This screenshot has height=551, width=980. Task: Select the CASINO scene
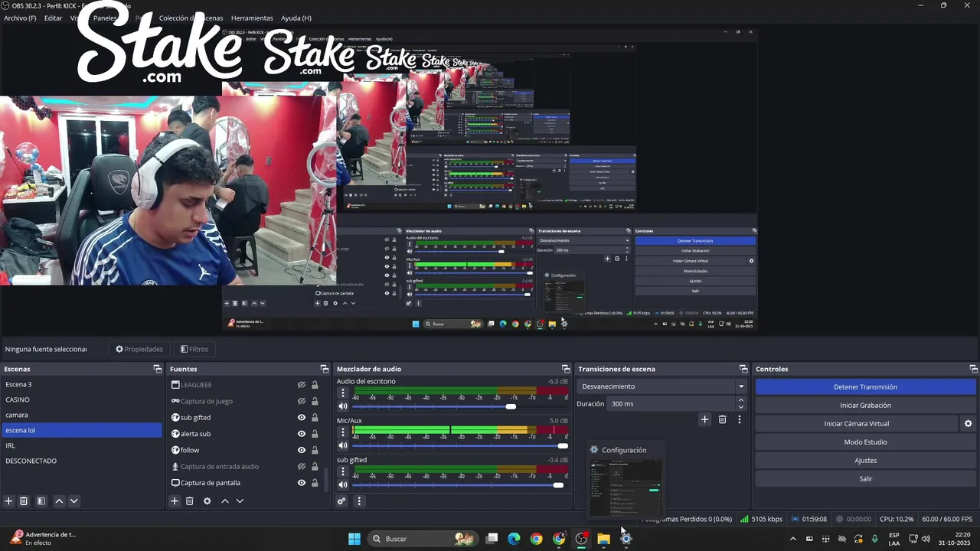[x=80, y=399]
